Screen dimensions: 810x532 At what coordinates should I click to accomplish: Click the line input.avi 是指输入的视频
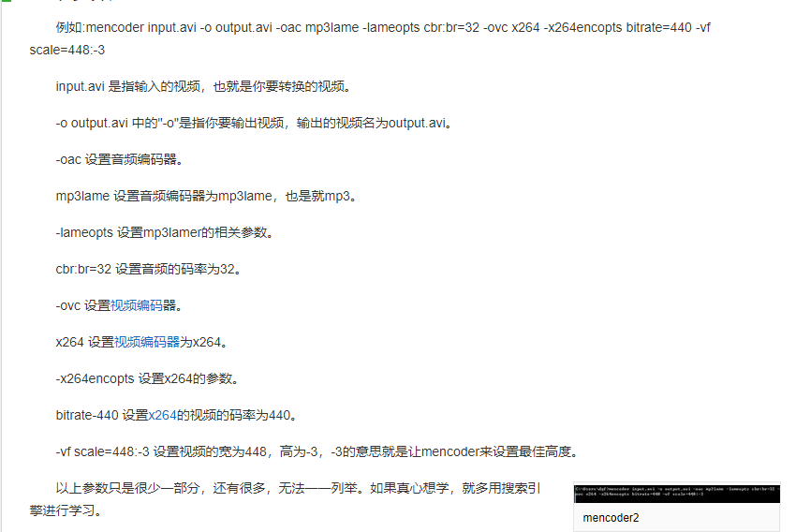coord(204,86)
